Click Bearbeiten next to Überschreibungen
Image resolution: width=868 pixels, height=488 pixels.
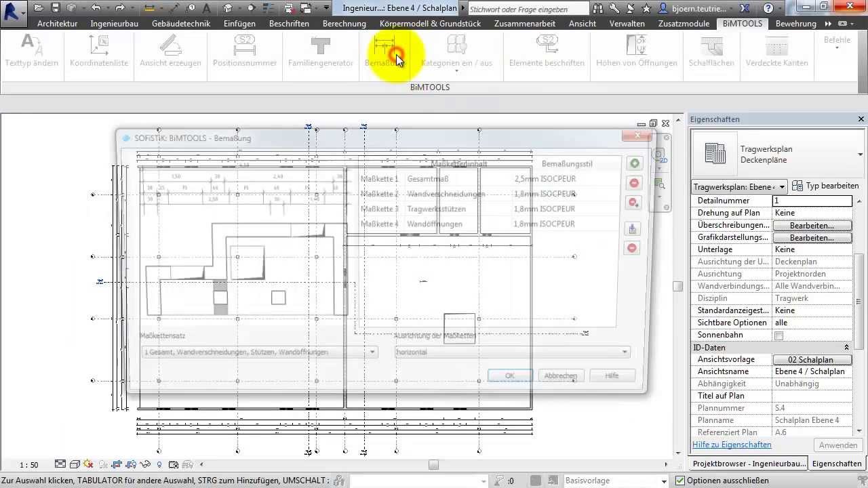coord(812,225)
